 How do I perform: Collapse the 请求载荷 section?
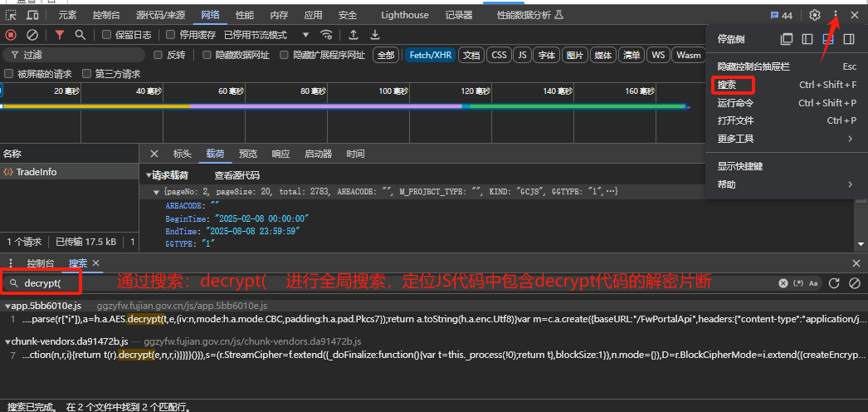click(149, 175)
